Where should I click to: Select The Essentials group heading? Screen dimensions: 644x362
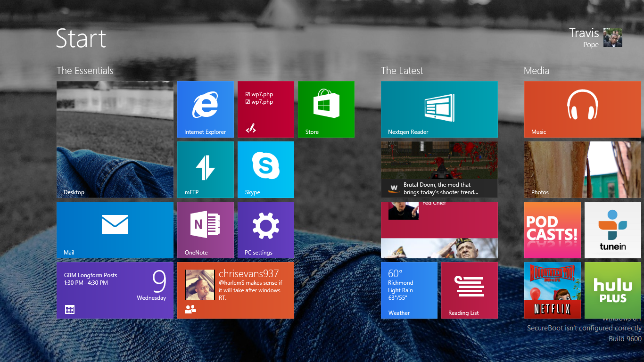click(x=85, y=71)
